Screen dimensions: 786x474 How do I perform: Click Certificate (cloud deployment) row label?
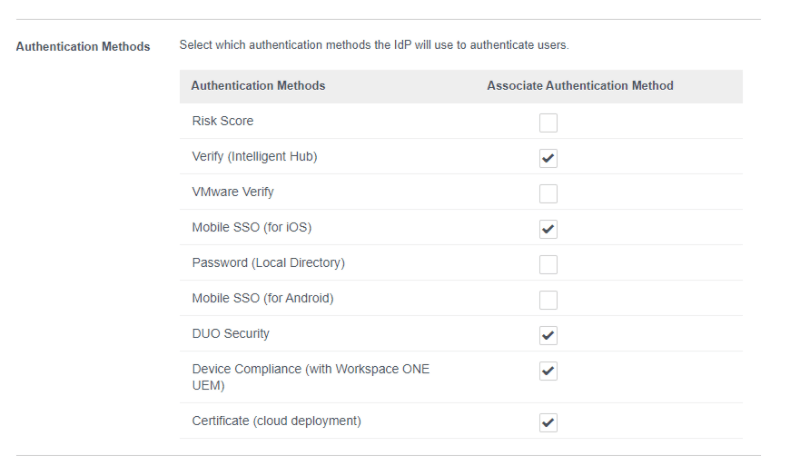tap(276, 421)
